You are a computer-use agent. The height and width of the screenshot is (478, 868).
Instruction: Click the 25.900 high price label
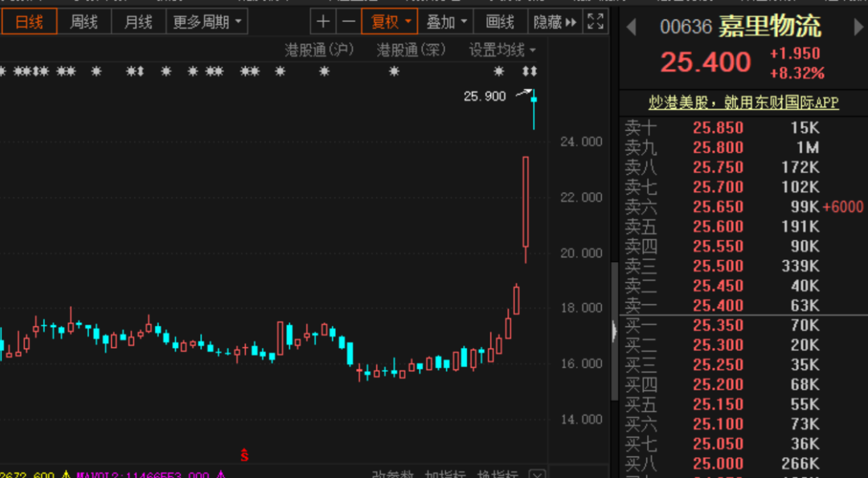[485, 96]
